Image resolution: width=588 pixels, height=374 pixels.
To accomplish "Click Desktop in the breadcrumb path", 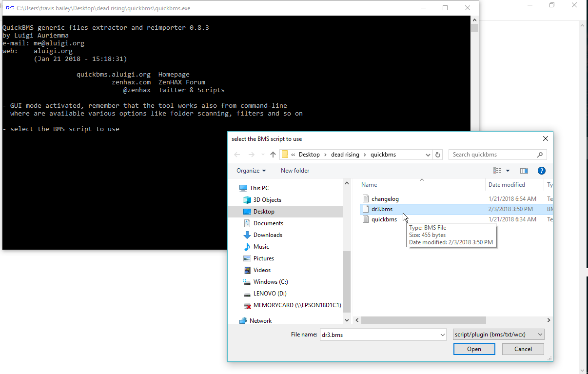I will click(x=309, y=155).
